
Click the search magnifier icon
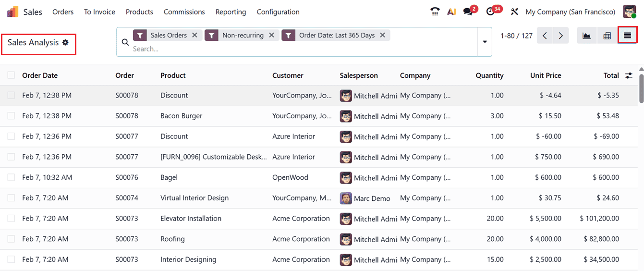[125, 42]
